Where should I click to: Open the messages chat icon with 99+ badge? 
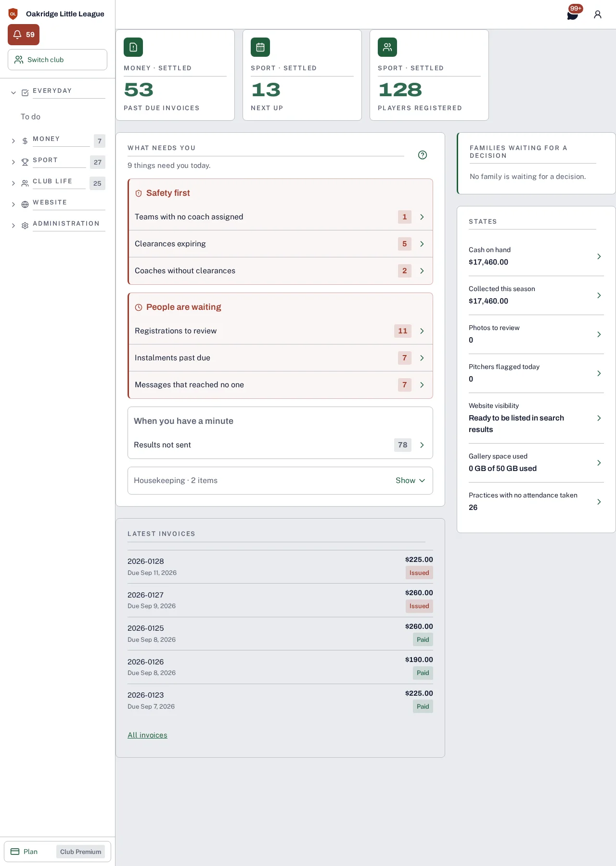pos(573,14)
